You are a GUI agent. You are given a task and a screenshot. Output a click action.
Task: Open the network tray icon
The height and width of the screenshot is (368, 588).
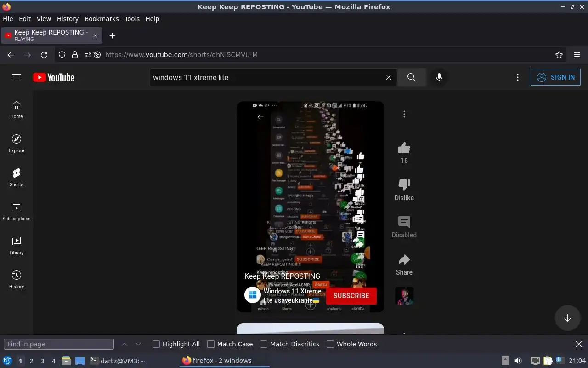(x=535, y=361)
